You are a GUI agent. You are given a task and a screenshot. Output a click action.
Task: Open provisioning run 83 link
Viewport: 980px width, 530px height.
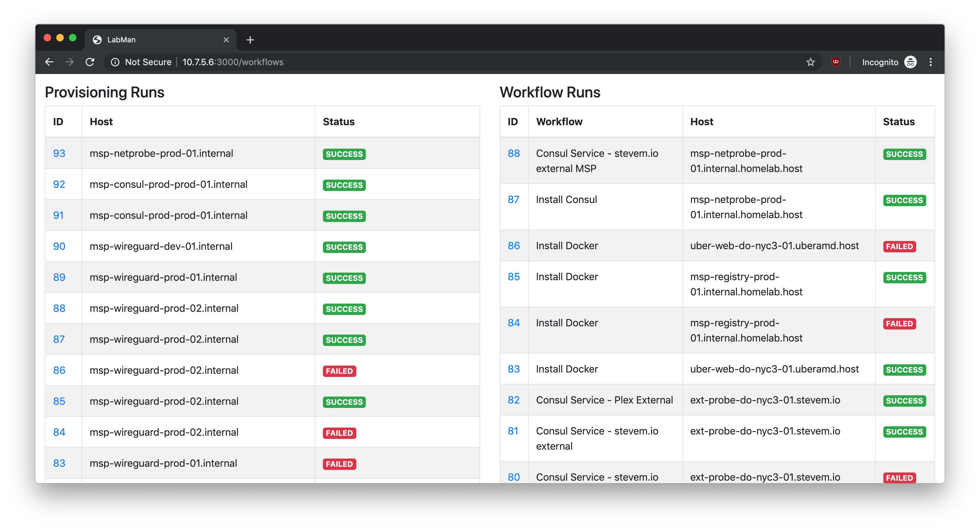(x=59, y=463)
